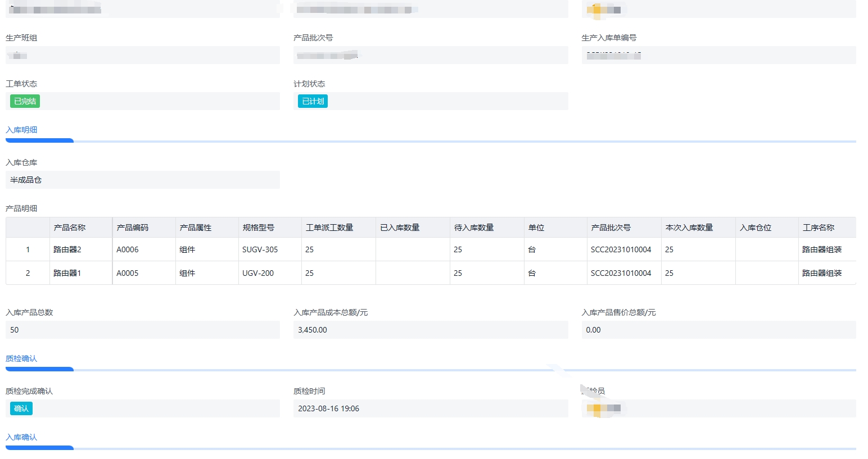
Task: Click the 入库仓库 field showing 半成品仓
Action: [x=142, y=180]
